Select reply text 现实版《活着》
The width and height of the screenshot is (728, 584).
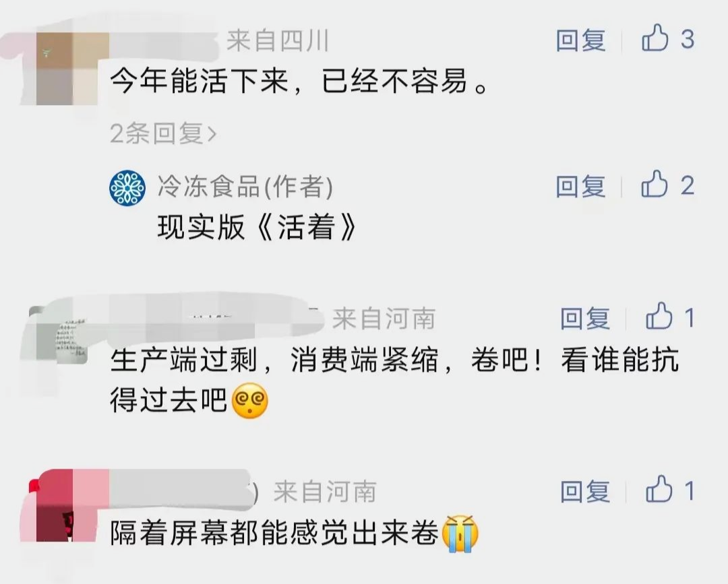pos(257,227)
